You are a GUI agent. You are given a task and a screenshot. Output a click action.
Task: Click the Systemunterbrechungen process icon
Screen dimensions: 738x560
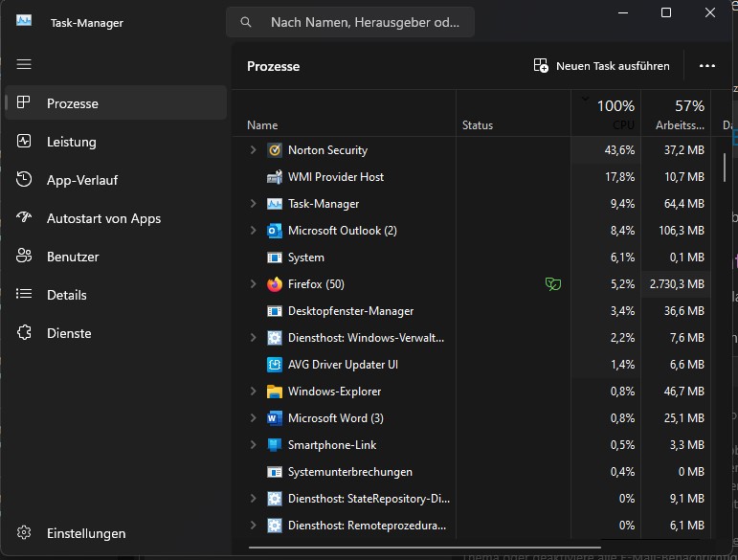pyautogui.click(x=275, y=472)
